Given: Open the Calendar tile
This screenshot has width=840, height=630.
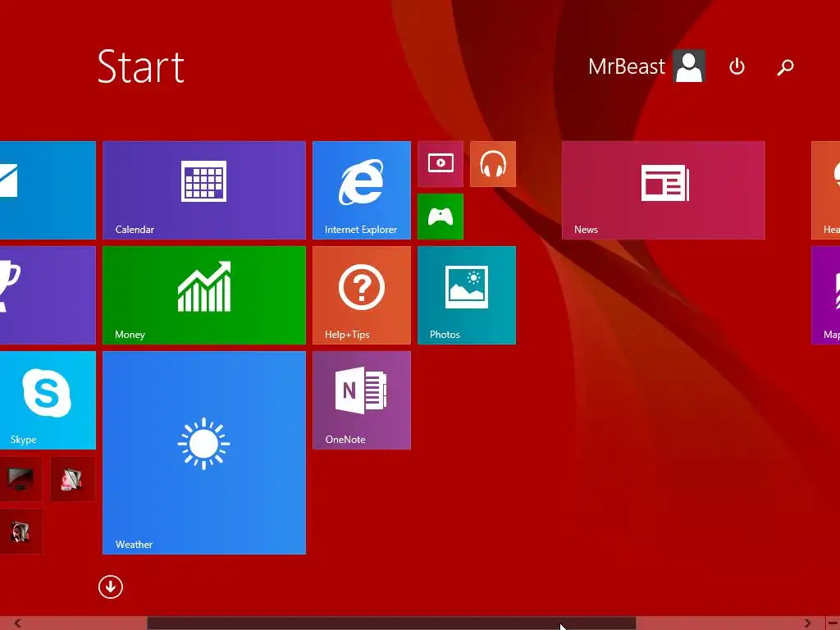Looking at the screenshot, I should (204, 190).
